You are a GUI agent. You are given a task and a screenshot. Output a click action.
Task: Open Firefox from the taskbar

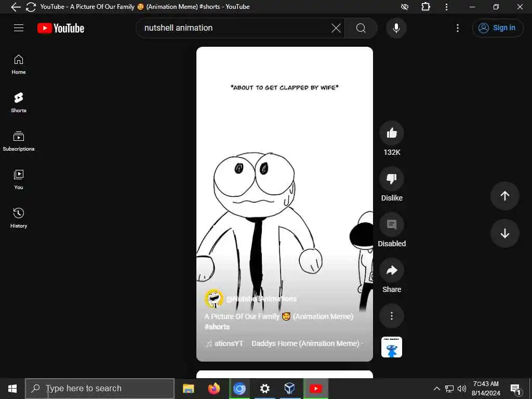tap(214, 389)
